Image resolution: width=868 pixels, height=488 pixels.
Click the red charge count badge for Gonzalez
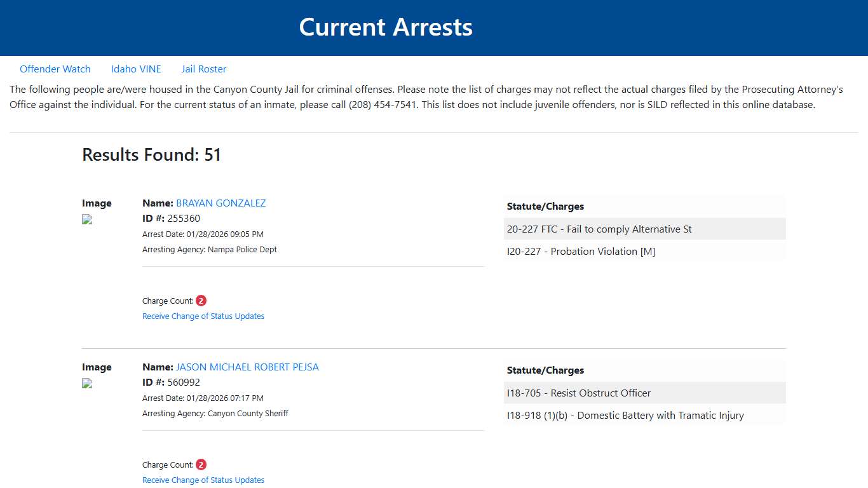tap(201, 300)
